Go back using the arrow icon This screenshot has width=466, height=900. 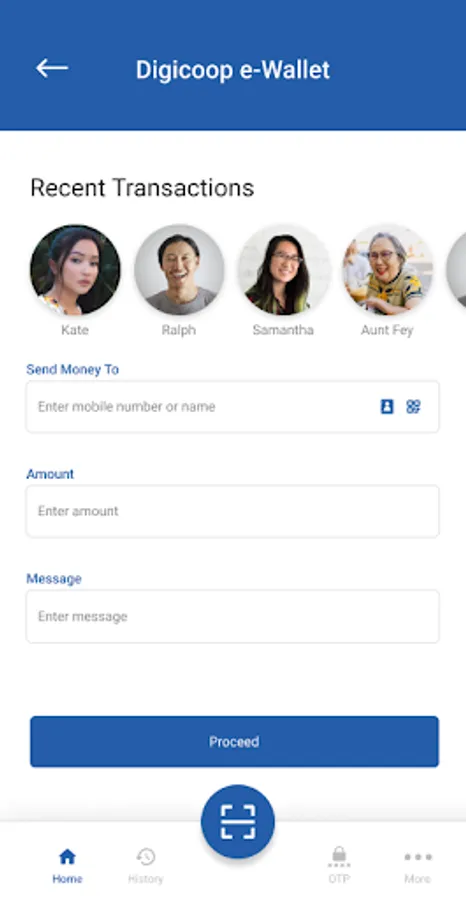(52, 68)
